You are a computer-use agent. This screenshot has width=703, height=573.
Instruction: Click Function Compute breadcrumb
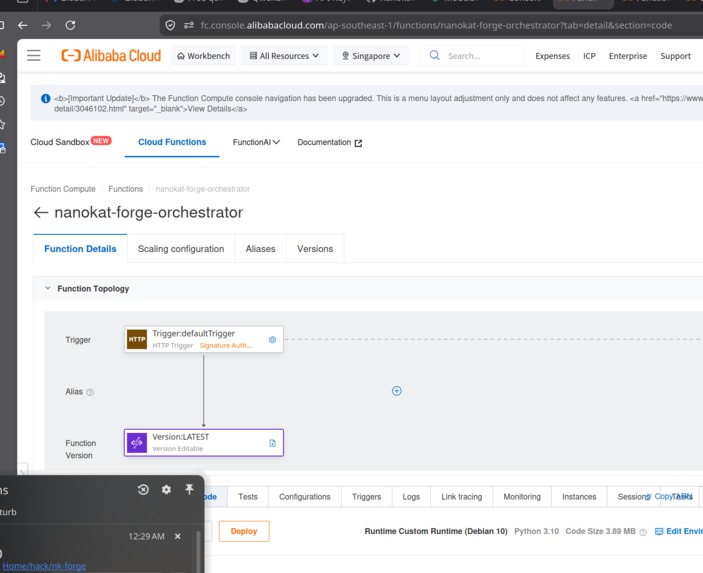63,189
